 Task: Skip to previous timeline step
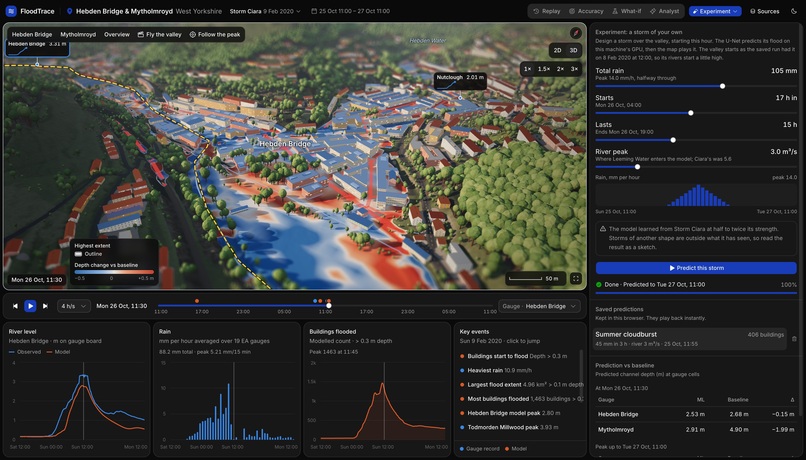15,306
